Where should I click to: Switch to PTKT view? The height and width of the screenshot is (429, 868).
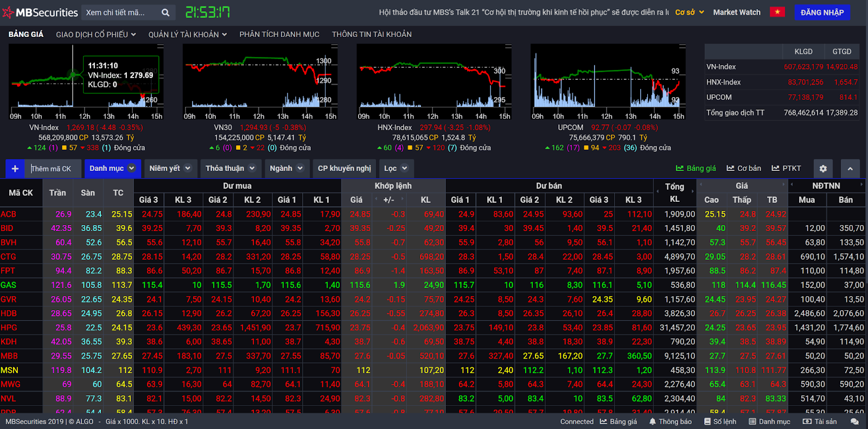tap(786, 168)
